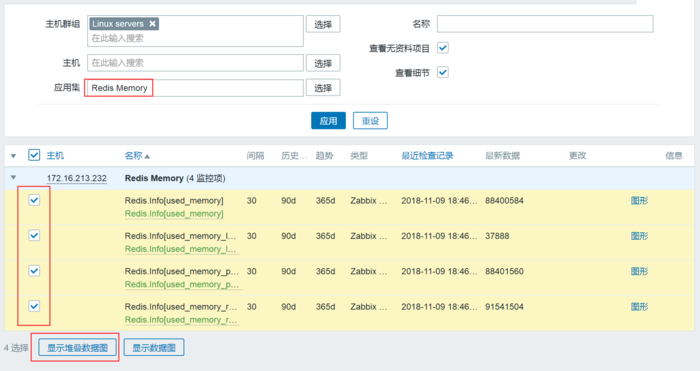
Task: Open the Graph link for value 37888
Action: point(639,236)
